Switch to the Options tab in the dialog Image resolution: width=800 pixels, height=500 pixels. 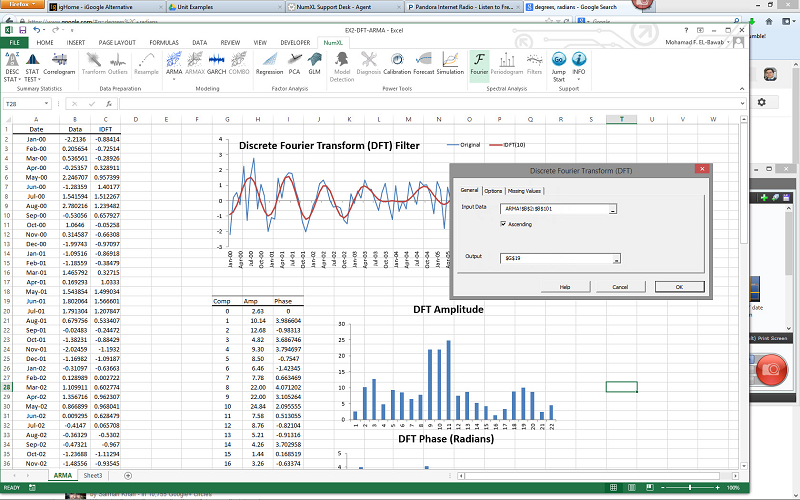point(493,190)
